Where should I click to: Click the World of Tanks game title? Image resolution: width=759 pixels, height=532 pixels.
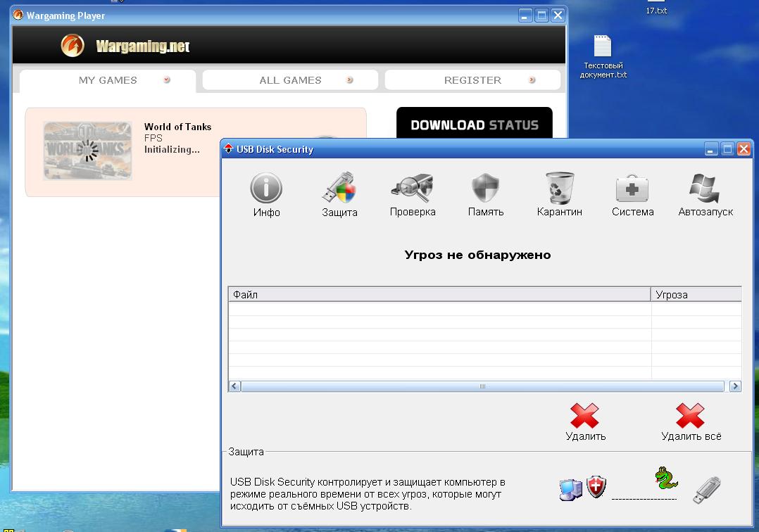tap(177, 127)
